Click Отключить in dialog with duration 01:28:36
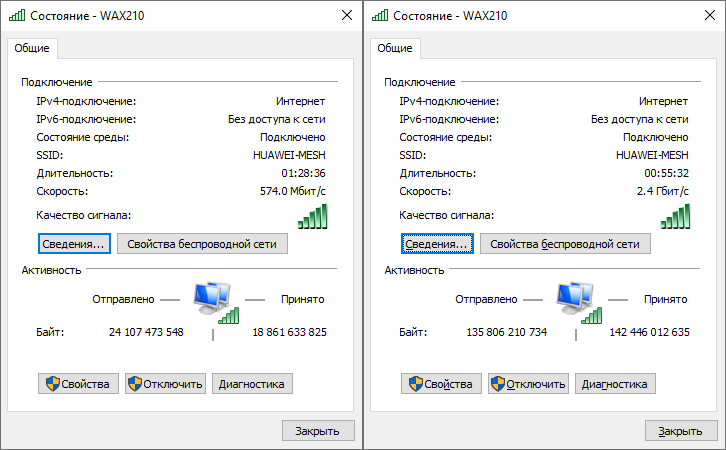726x450 pixels. pyautogui.click(x=165, y=384)
